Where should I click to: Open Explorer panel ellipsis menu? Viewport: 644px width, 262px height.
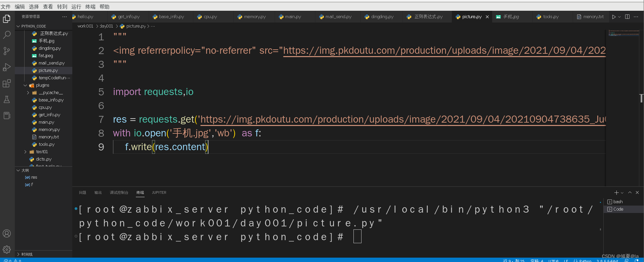pyautogui.click(x=65, y=17)
